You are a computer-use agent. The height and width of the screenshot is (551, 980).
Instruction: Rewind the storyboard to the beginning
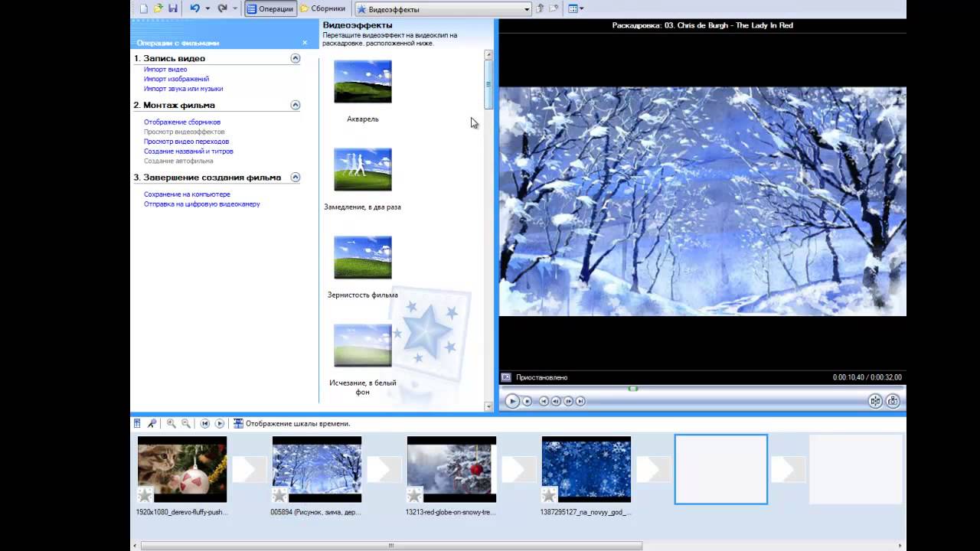[x=205, y=423]
